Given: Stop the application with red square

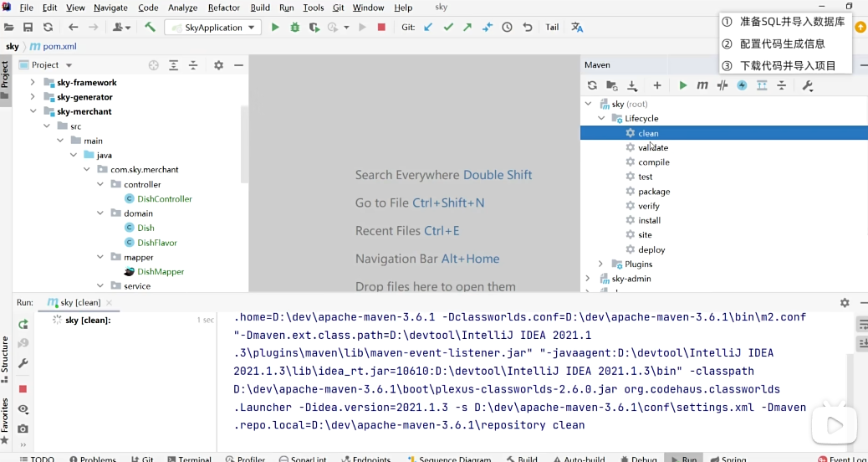Looking at the screenshot, I should pos(381,27).
